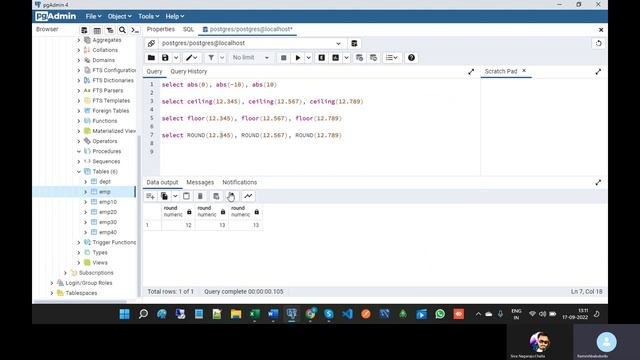Select the emp20 table
The width and height of the screenshot is (640, 360).
coord(108,212)
